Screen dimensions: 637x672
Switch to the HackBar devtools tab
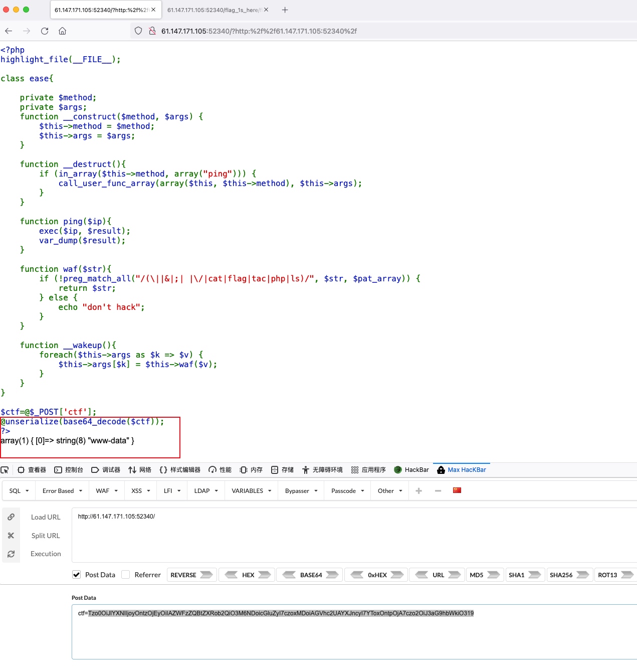point(411,470)
